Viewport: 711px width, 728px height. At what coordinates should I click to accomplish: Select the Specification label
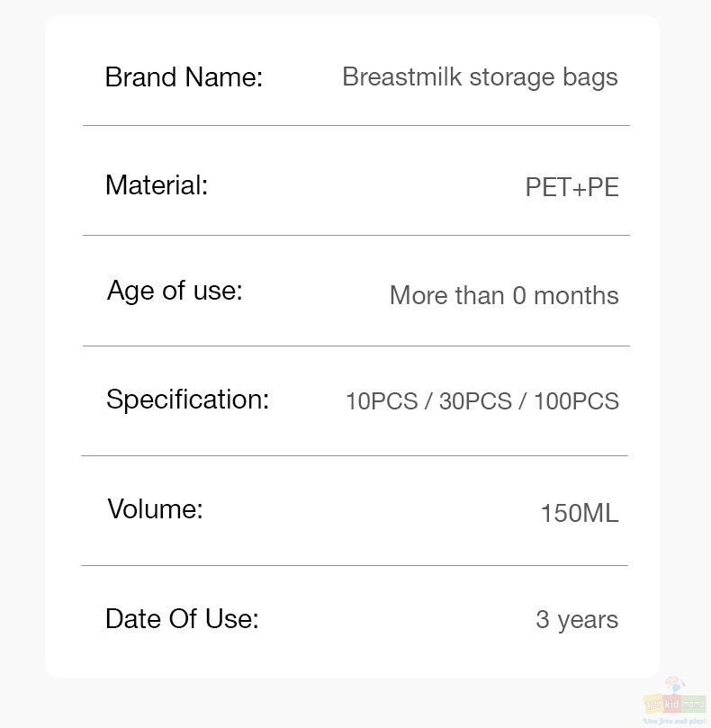click(x=187, y=400)
